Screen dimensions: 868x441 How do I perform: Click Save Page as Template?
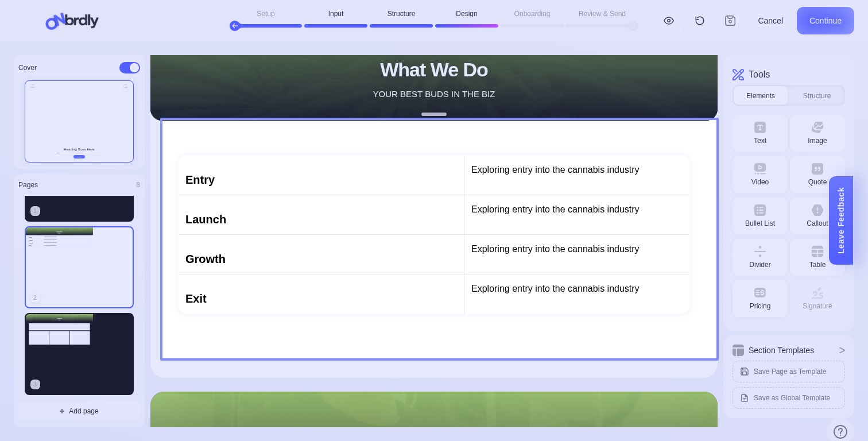[788, 372]
